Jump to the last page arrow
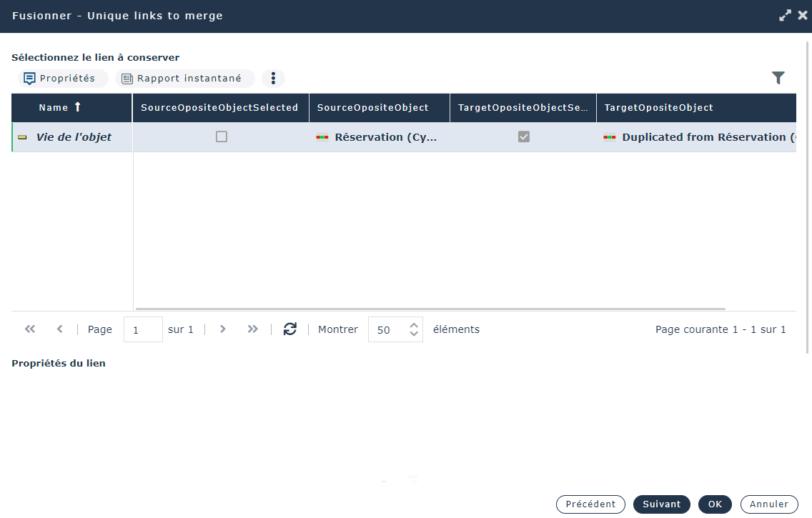Screen dimensions: 812x518 (x=252, y=329)
